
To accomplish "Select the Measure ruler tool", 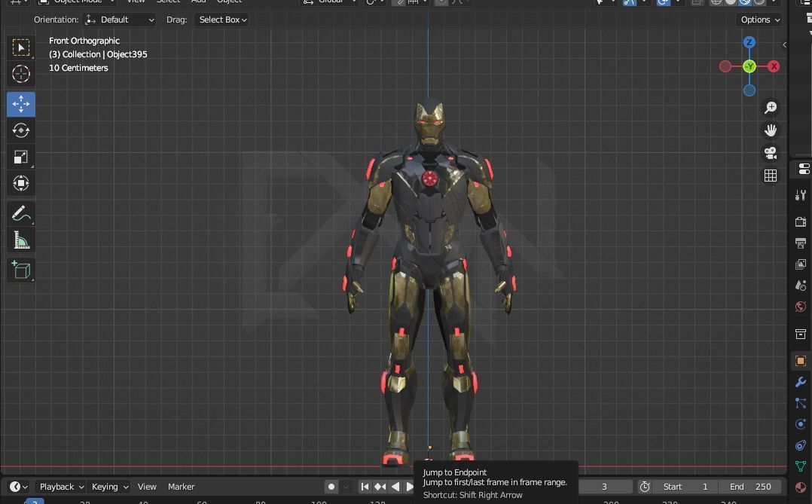I will [21, 240].
